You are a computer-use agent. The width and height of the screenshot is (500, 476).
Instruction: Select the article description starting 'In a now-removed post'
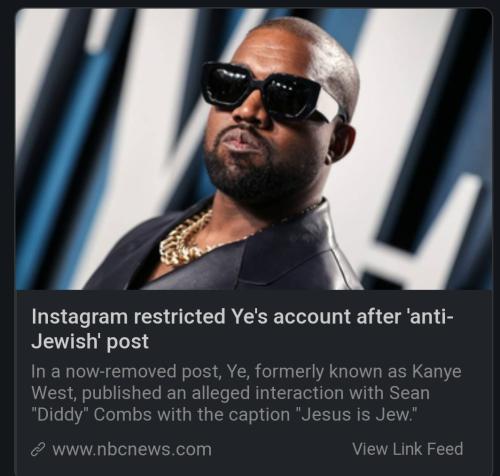pyautogui.click(x=246, y=393)
